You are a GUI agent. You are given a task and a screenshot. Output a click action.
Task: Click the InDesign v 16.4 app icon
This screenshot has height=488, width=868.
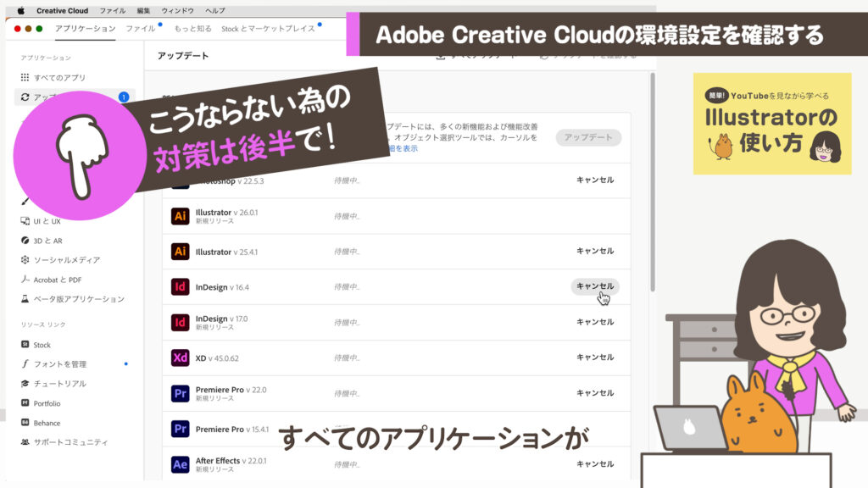click(x=180, y=287)
